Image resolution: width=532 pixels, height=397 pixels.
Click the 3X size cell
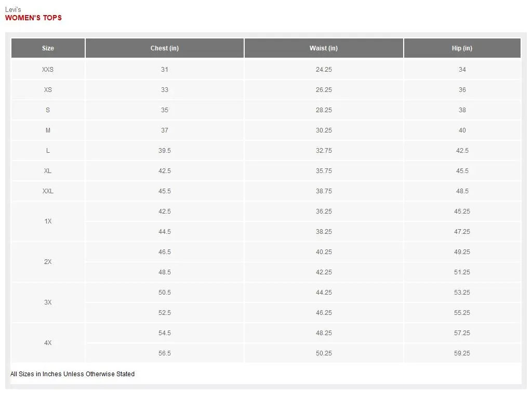(48, 302)
